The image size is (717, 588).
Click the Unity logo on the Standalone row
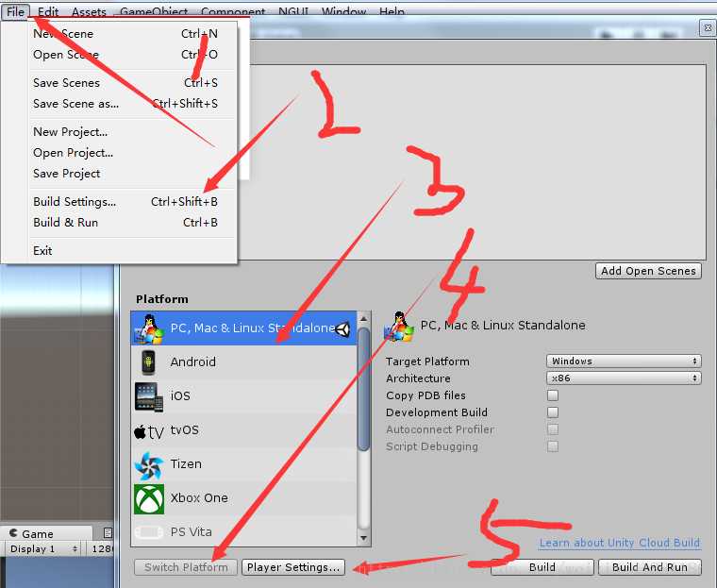coord(343,328)
